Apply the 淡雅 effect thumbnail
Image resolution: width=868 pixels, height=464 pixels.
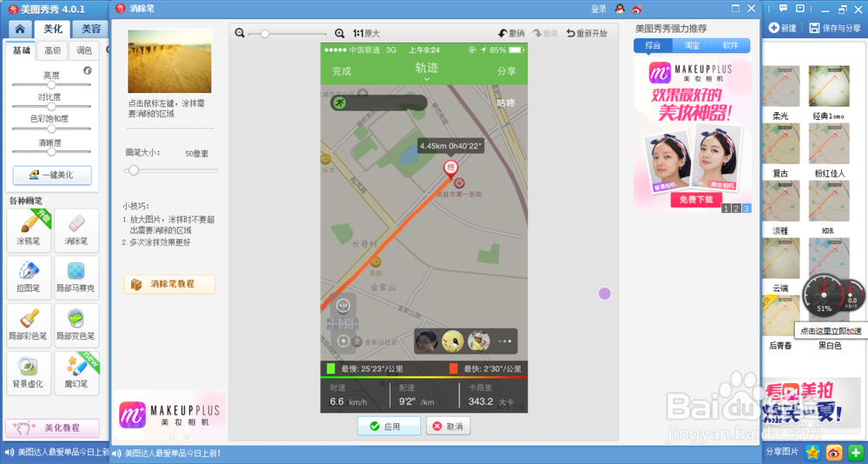tap(780, 201)
